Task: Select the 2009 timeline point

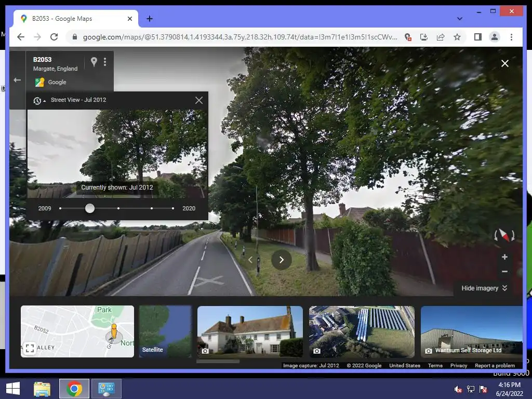Action: [x=60, y=208]
